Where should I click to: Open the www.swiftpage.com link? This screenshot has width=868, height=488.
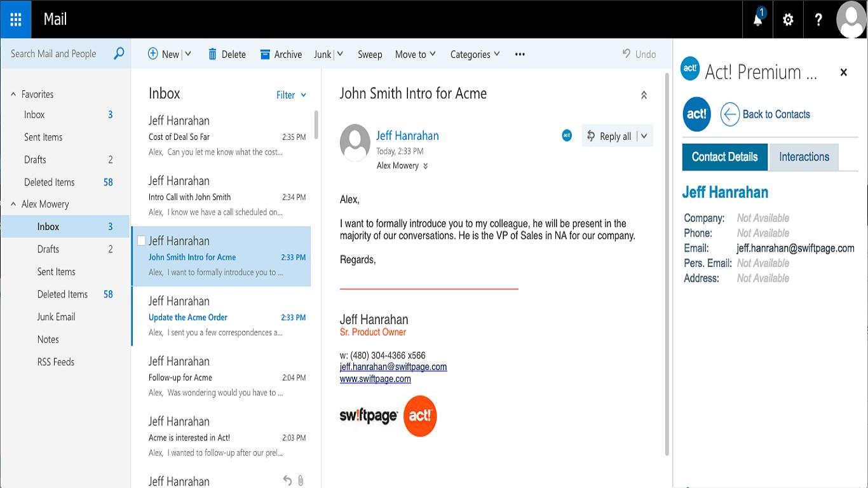point(376,379)
